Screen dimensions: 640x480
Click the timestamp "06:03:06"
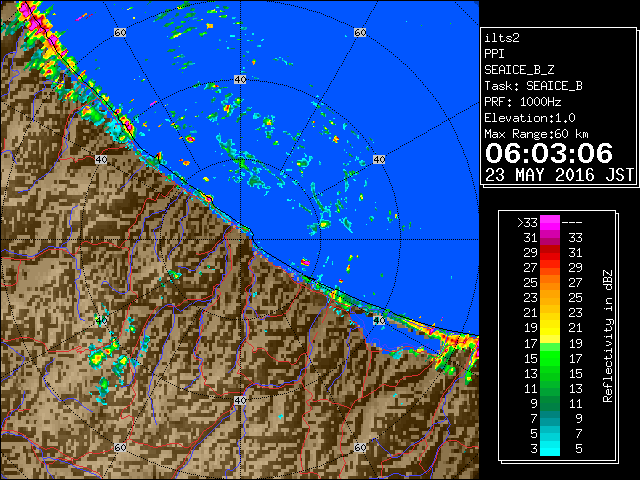point(549,153)
